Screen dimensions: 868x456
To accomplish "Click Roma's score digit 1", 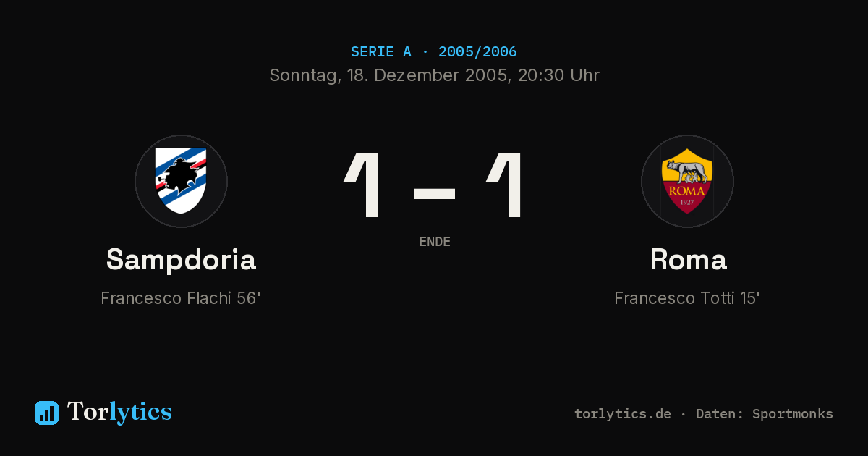I will 504,185.
